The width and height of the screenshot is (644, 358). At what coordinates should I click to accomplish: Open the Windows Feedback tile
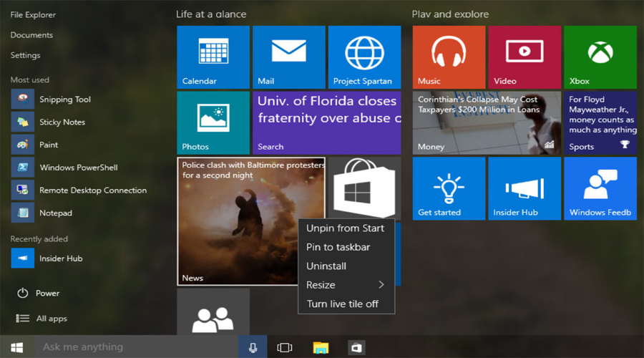[x=600, y=188]
